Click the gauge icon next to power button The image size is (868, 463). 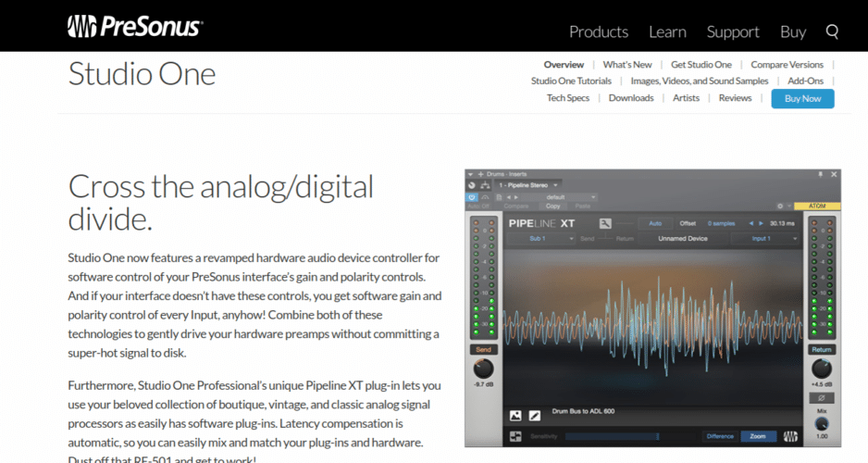pyautogui.click(x=485, y=196)
